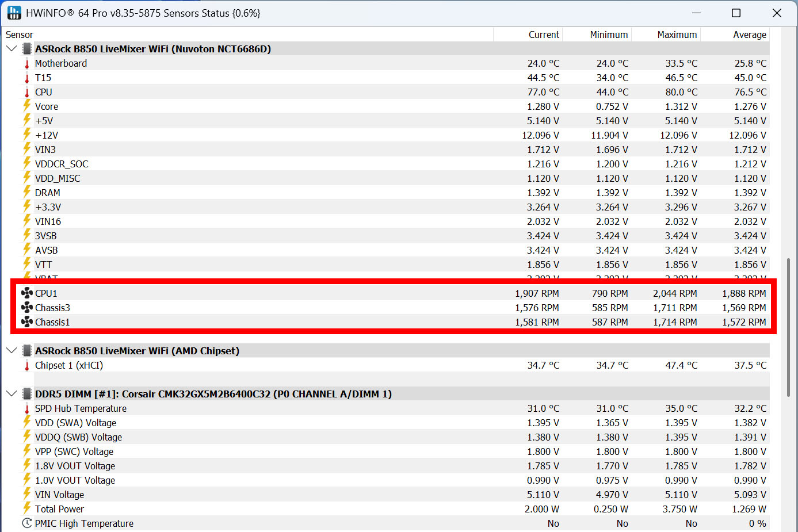This screenshot has height=532, width=798.
Task: Click the lightning bolt icon beside Vcore
Action: [26, 106]
